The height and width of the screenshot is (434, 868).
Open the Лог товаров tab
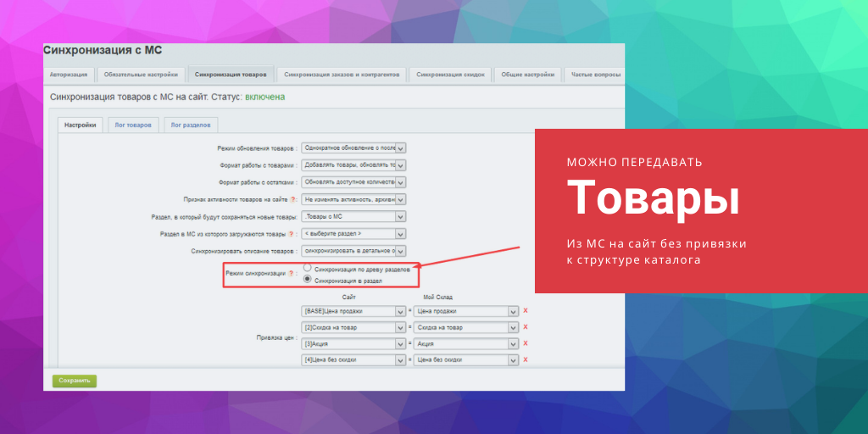tap(133, 125)
